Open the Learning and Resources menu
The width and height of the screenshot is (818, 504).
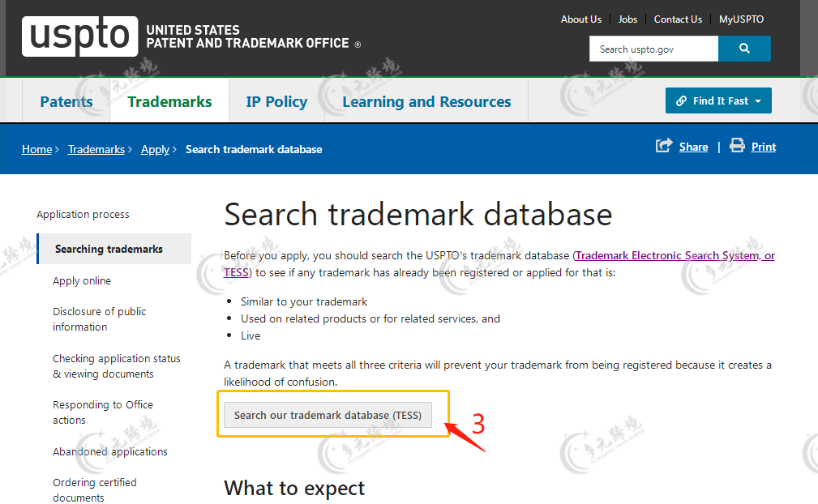click(426, 101)
